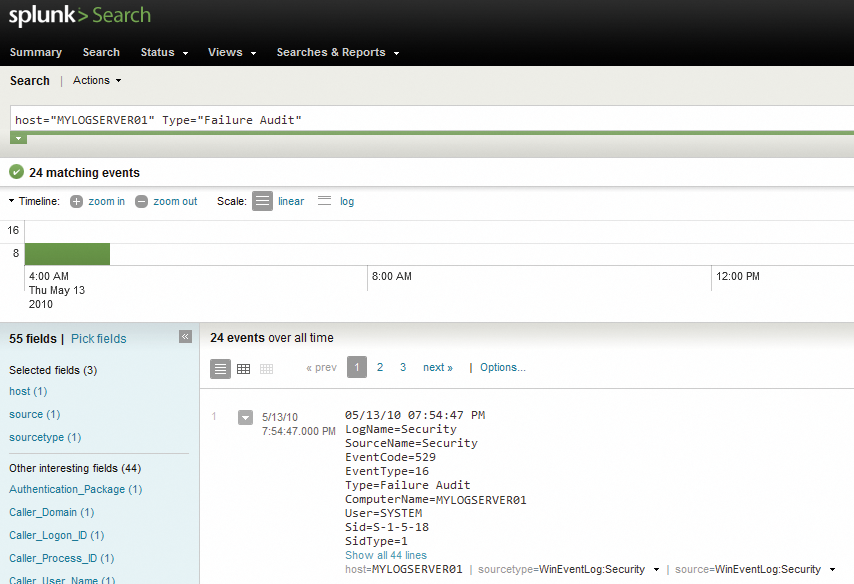
Task: Select the linear scale icon
Action: pyautogui.click(x=262, y=201)
